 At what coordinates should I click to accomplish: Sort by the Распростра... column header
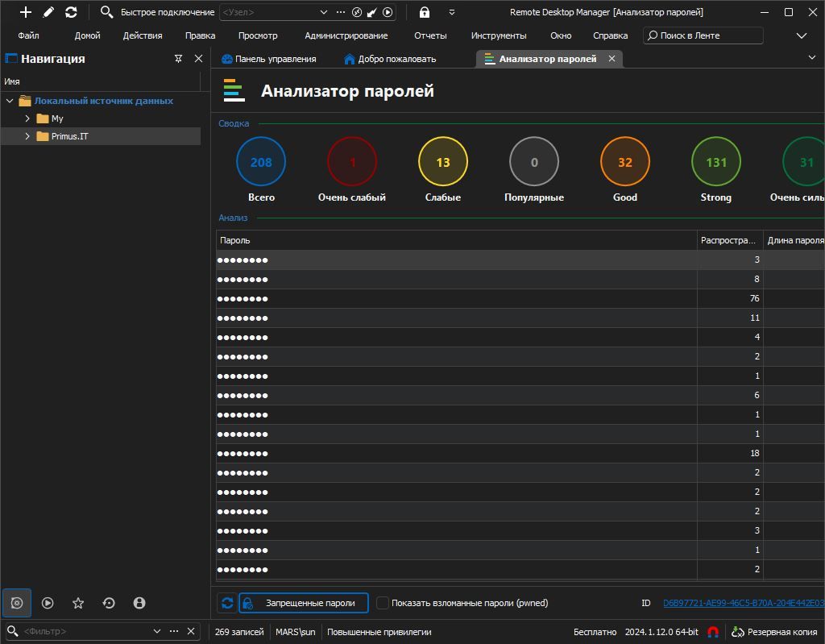tap(730, 240)
